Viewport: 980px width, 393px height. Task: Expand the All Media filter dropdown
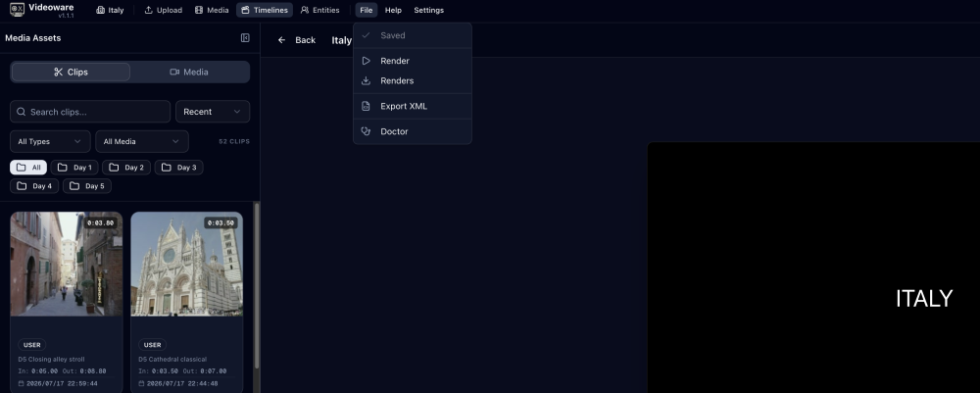pos(142,142)
